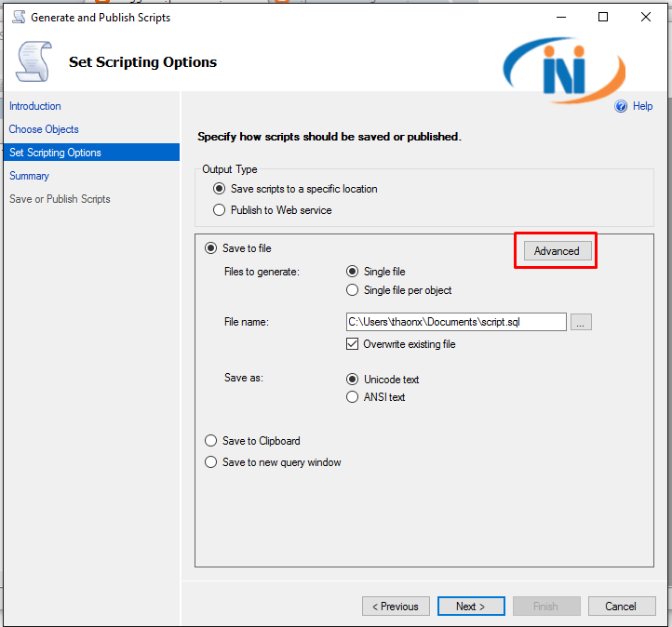Click the Finish button

coord(546,607)
